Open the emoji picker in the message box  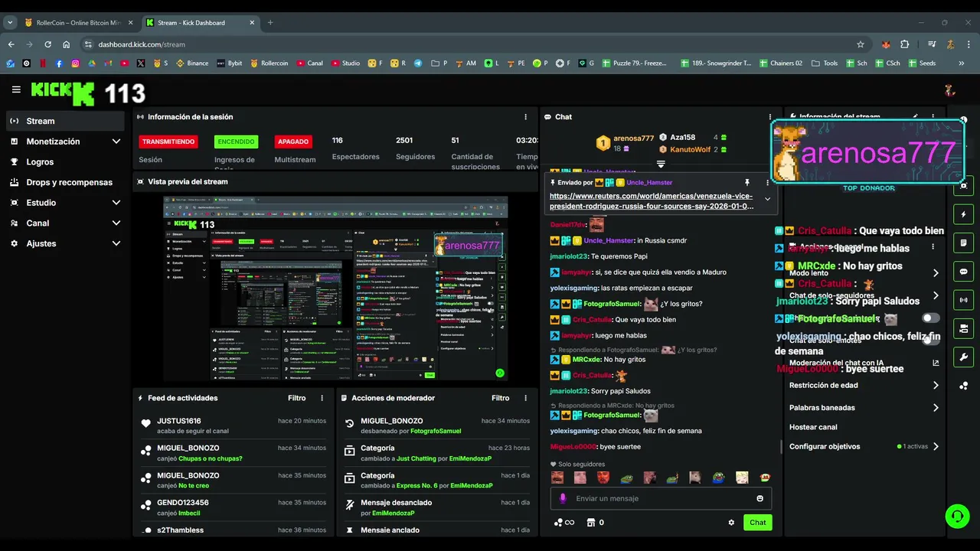[759, 498]
